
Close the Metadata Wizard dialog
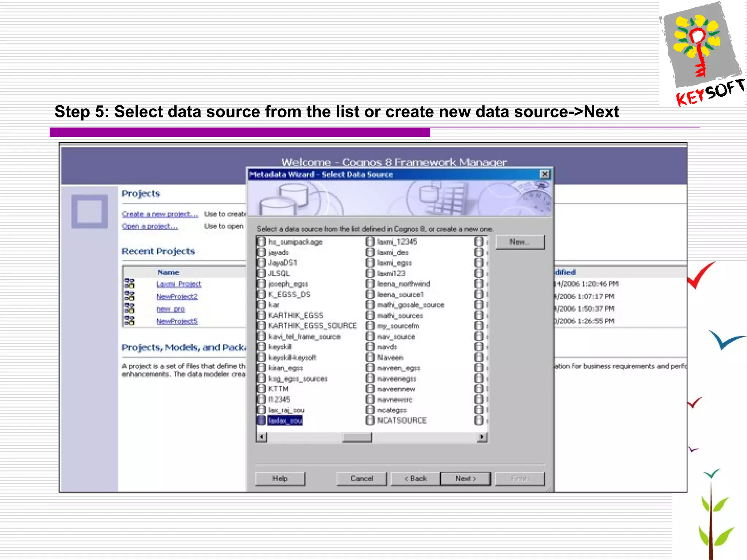click(545, 174)
